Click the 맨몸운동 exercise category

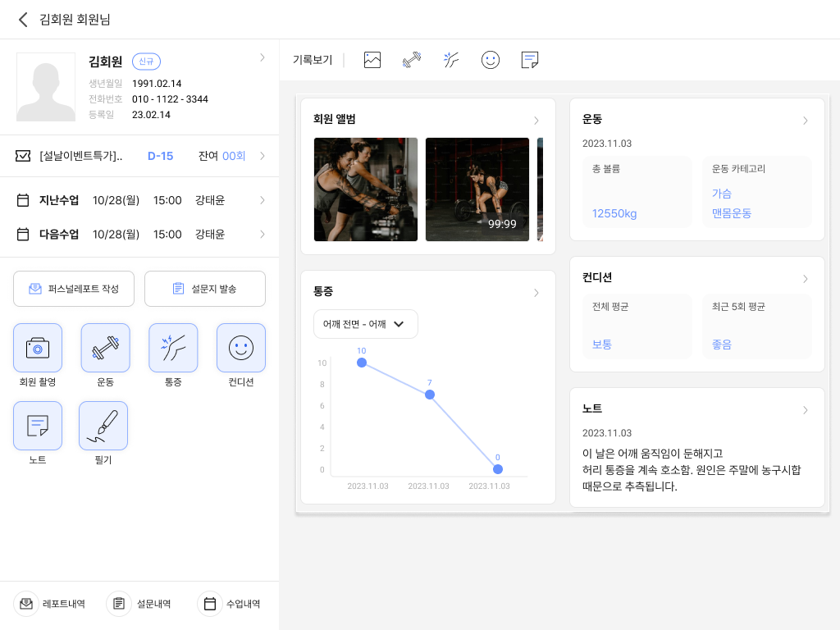coord(731,213)
